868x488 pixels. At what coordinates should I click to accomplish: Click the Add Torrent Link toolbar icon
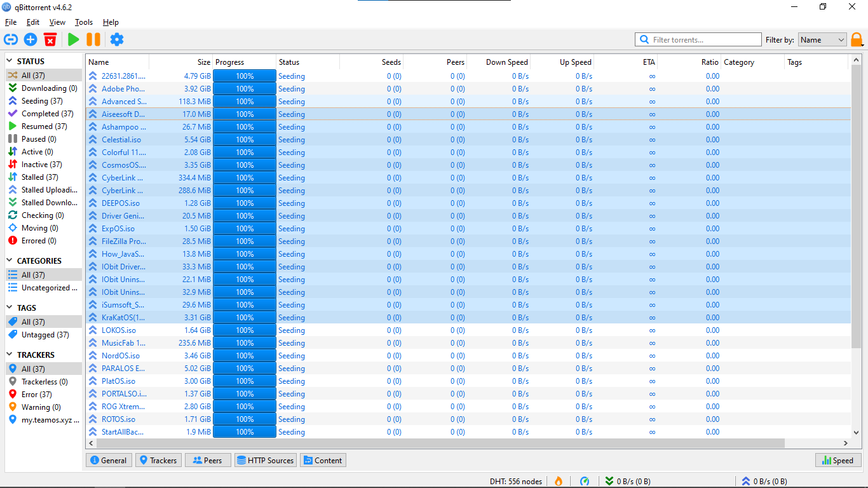tap(10, 39)
